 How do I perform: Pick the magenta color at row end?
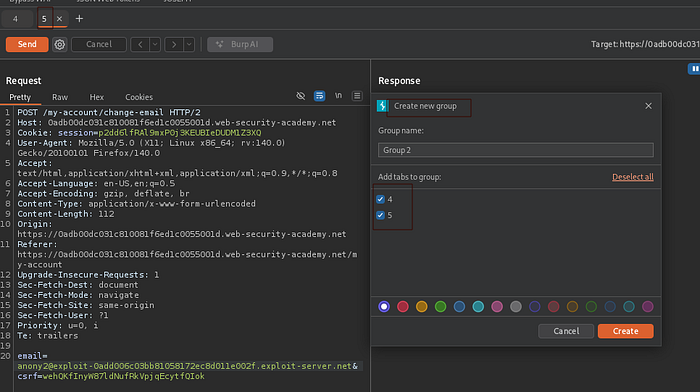coord(648,306)
